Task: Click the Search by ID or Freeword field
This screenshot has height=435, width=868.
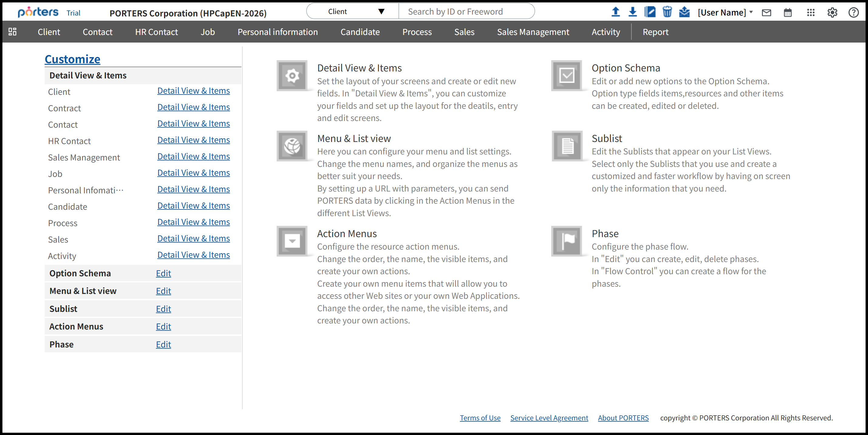Action: click(466, 12)
